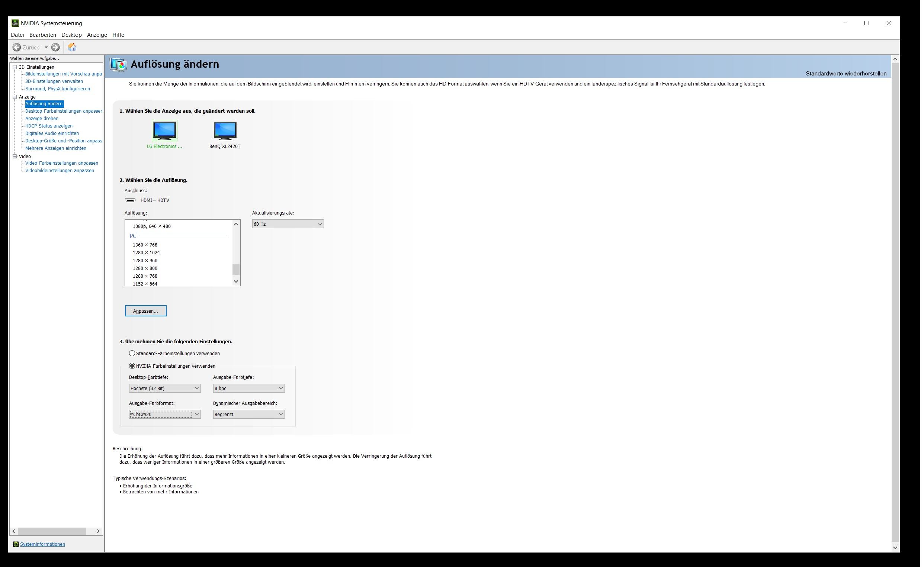Maximize the NVIDIA Systemsteuerung window
Screen dimensions: 924x567
pos(867,23)
